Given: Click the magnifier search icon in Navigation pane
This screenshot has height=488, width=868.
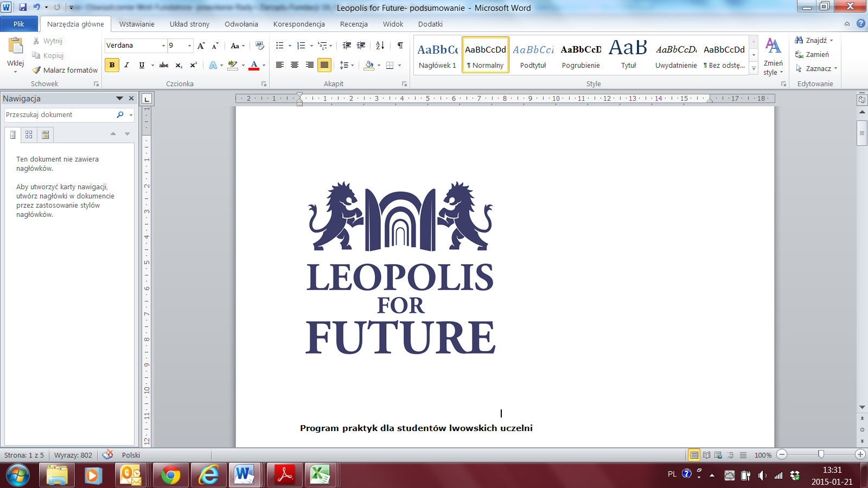Looking at the screenshot, I should pyautogui.click(x=120, y=115).
